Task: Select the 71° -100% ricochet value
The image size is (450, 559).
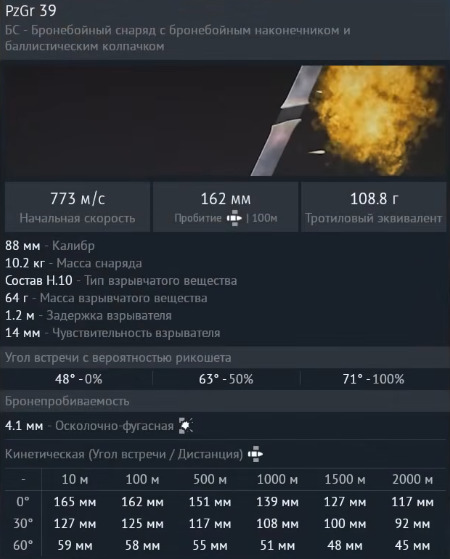Action: 373,379
